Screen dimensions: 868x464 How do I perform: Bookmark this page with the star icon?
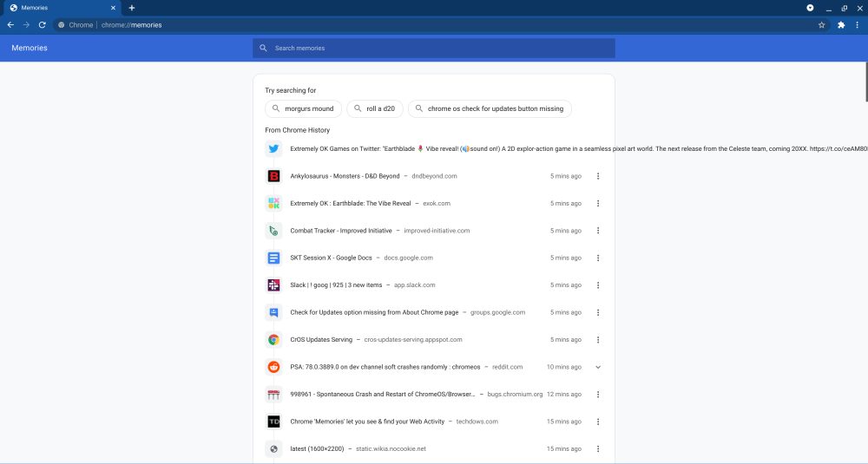(x=821, y=25)
